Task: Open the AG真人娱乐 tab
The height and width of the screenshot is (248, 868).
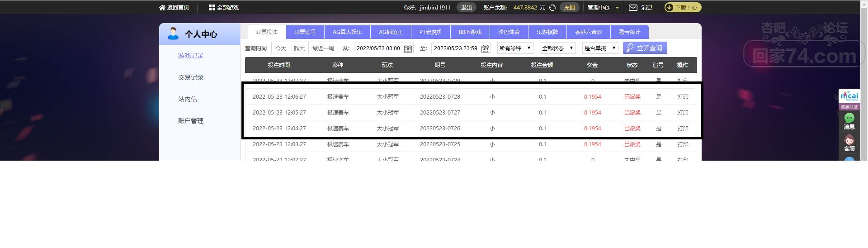Action: coord(347,32)
